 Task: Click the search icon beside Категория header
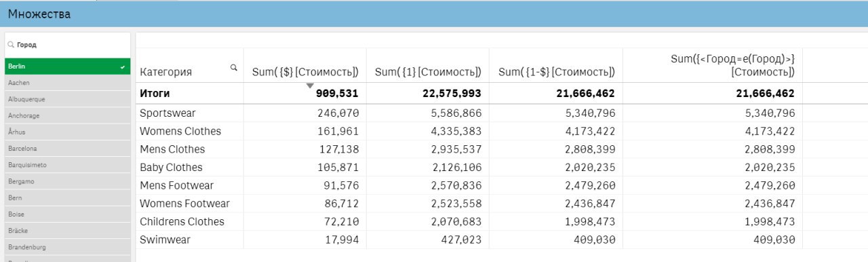[x=234, y=68]
